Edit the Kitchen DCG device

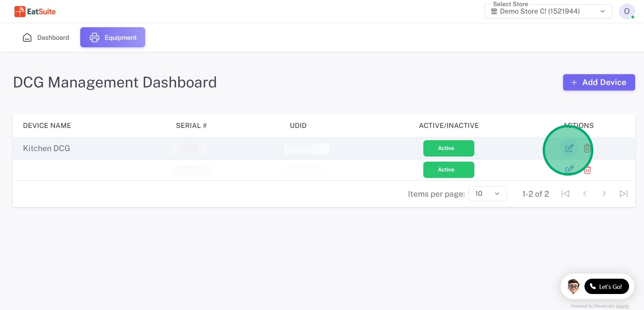(569, 148)
